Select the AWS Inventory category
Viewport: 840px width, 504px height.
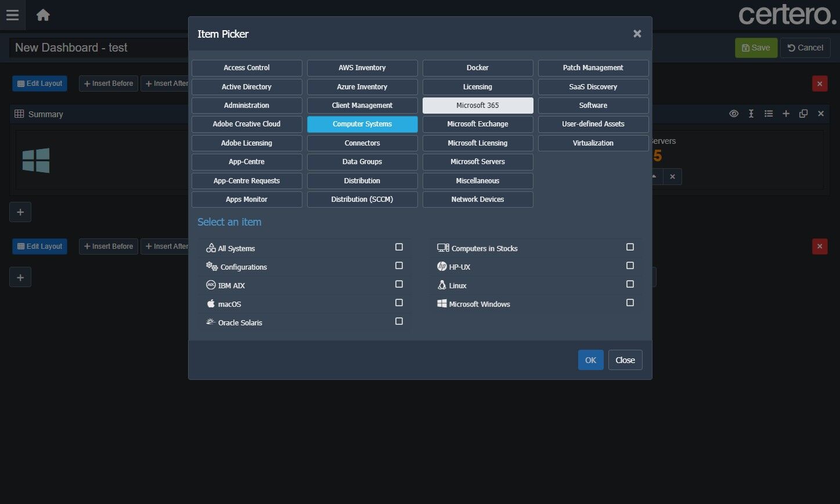tap(362, 68)
